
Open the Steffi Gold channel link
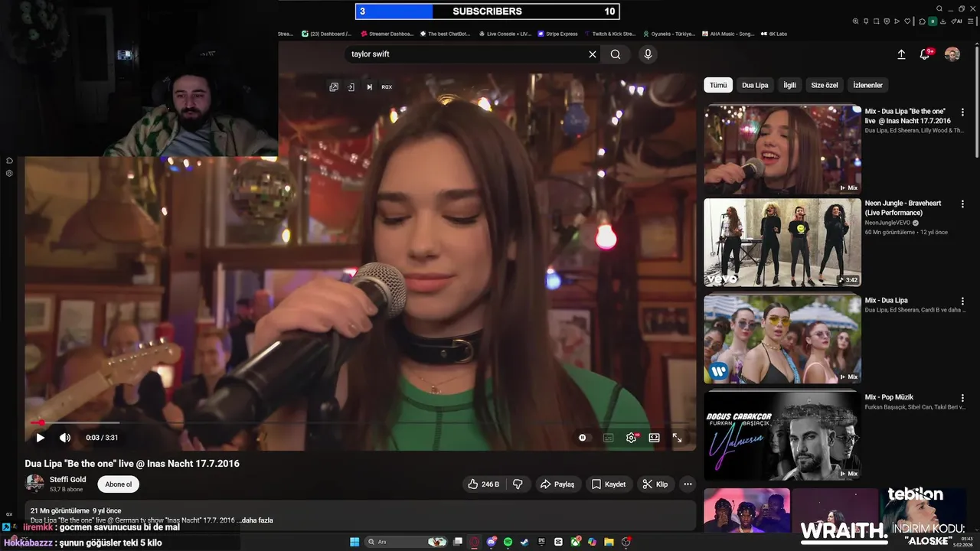pos(68,479)
